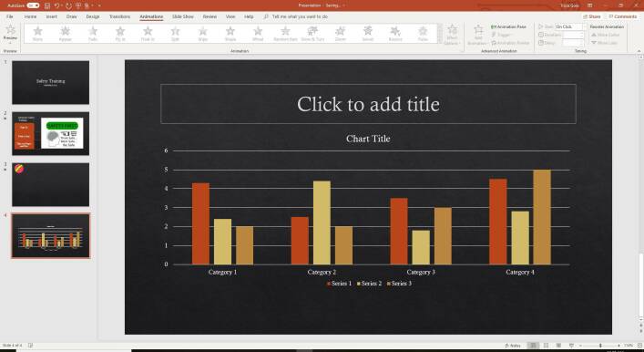Select the Fly In animation effect
The height and width of the screenshot is (352, 644).
coord(120,34)
